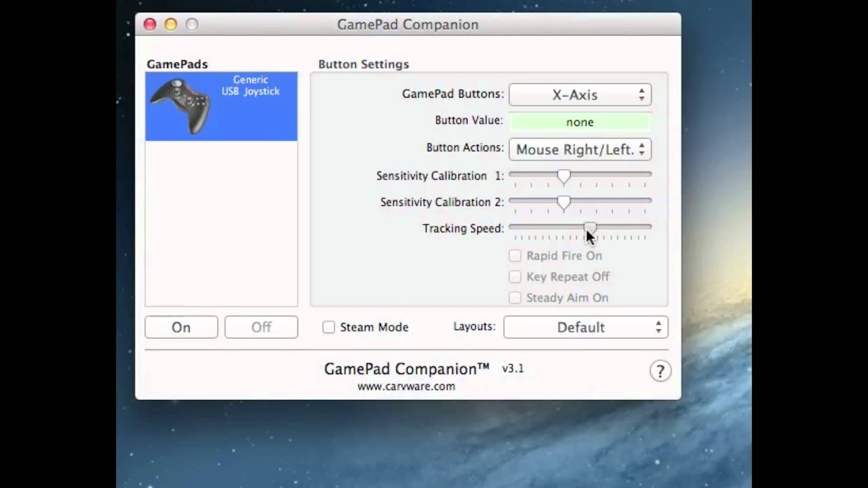Click the GamePad Companion window title
Screen dimensions: 868x488
(x=408, y=24)
